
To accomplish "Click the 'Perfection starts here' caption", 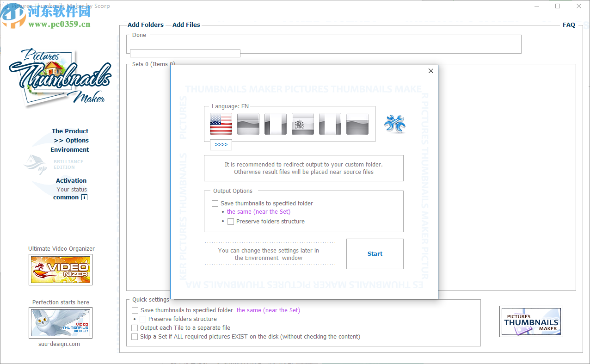I will [61, 302].
